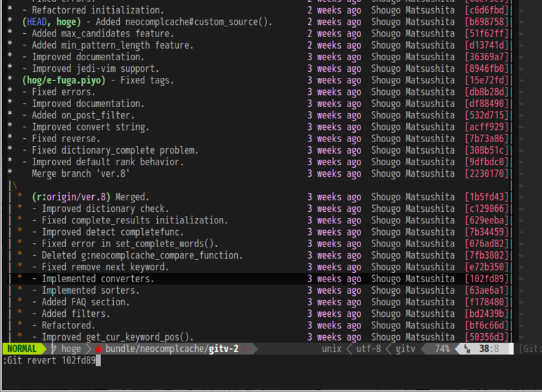Click commit hash [076ad82]
The image size is (542, 392).
486,244
